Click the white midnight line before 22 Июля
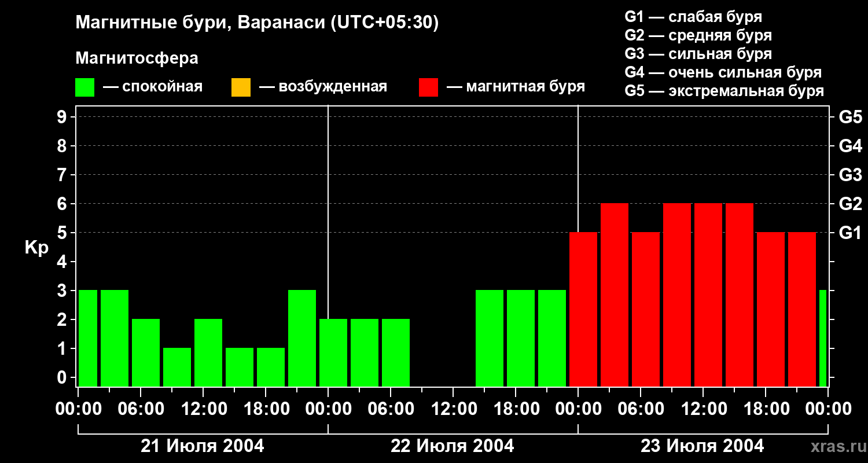 328,246
